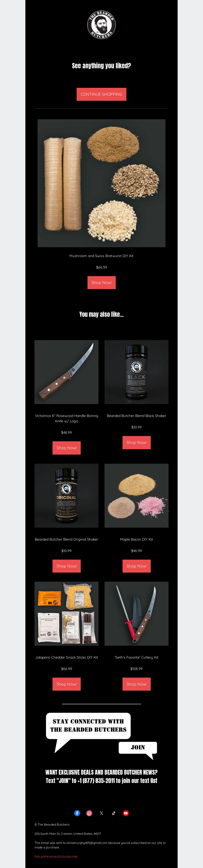Open the Jalapeno Cheddar Snack Sticks image
Image resolution: width=203 pixels, height=868 pixels.
[66, 614]
